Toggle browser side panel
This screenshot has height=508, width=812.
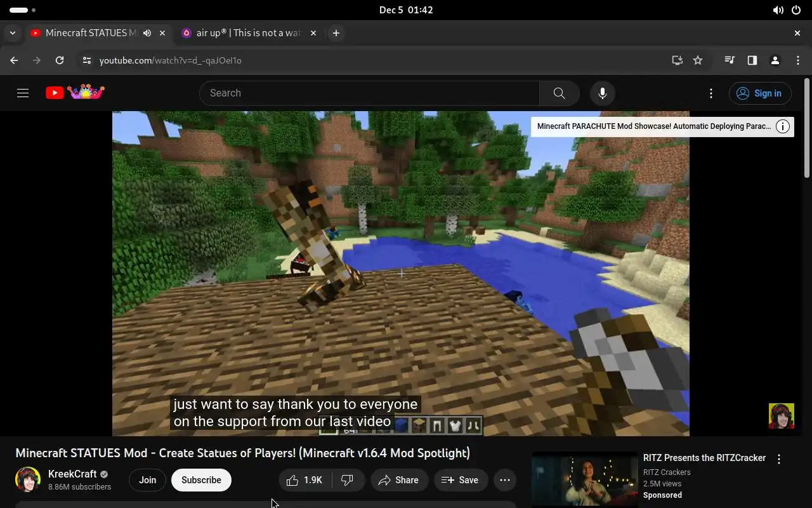click(752, 60)
